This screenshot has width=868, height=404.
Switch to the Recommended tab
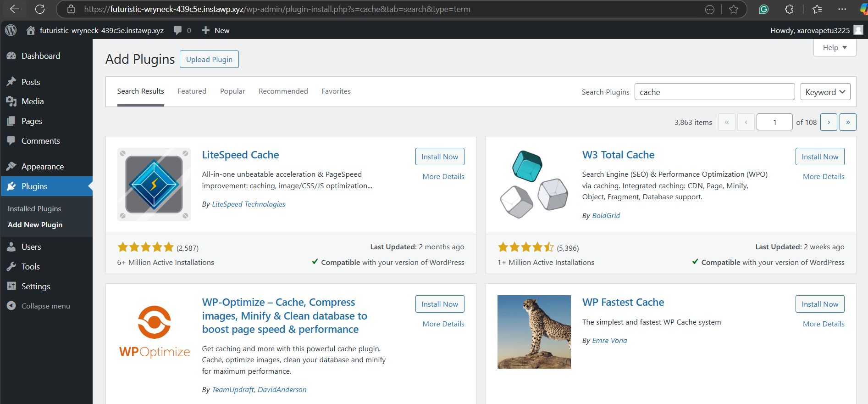tap(283, 91)
